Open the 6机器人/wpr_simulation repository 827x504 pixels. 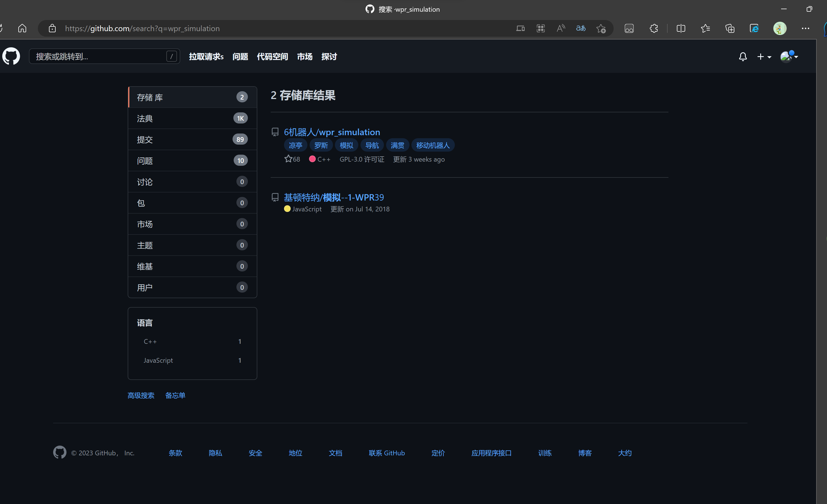pyautogui.click(x=332, y=132)
